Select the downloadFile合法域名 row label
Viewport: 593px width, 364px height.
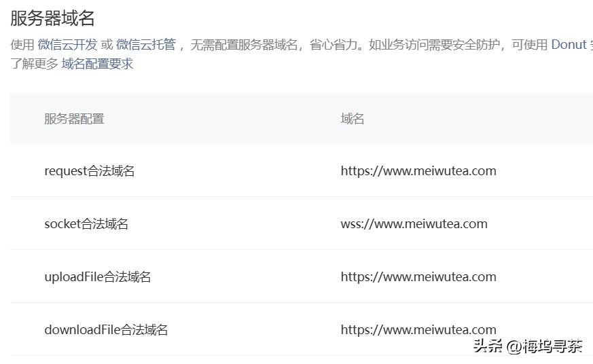[x=106, y=330]
